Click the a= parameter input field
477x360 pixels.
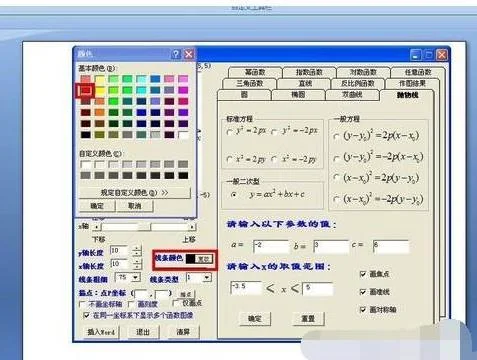coord(271,247)
